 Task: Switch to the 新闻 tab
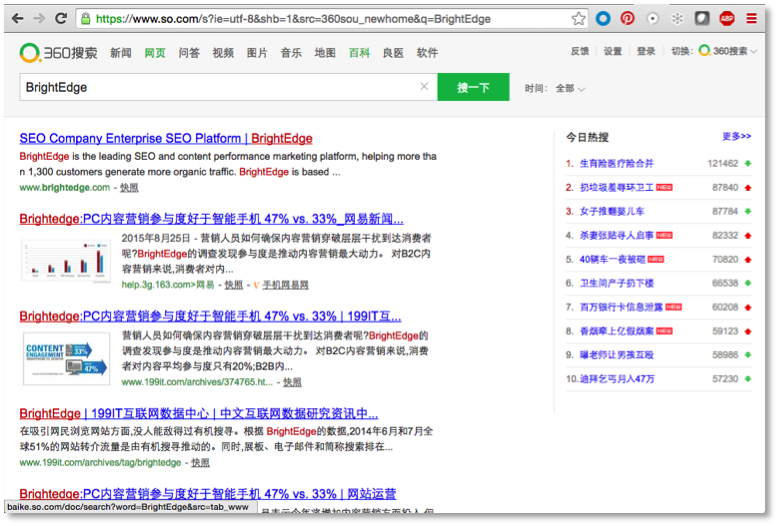click(121, 53)
